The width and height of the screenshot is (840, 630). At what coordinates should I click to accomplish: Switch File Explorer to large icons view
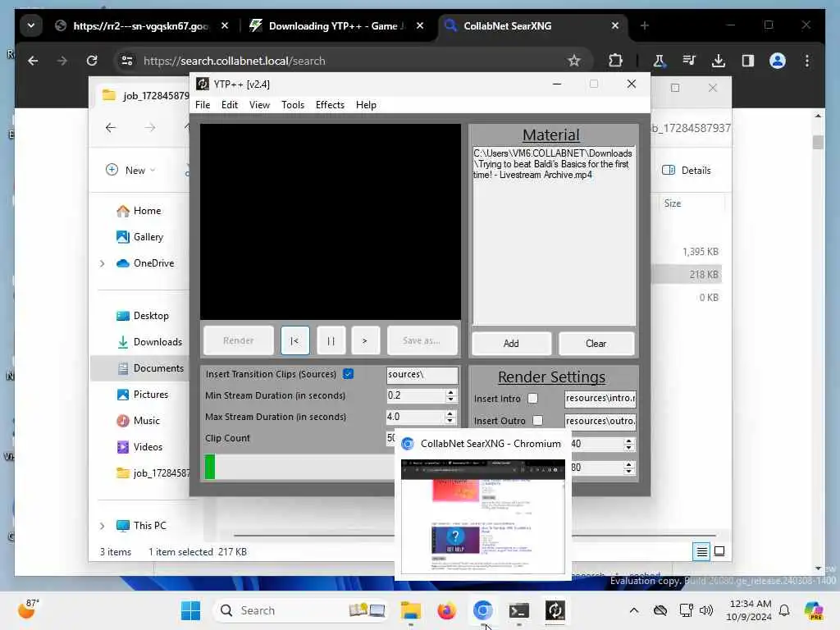pyautogui.click(x=719, y=551)
